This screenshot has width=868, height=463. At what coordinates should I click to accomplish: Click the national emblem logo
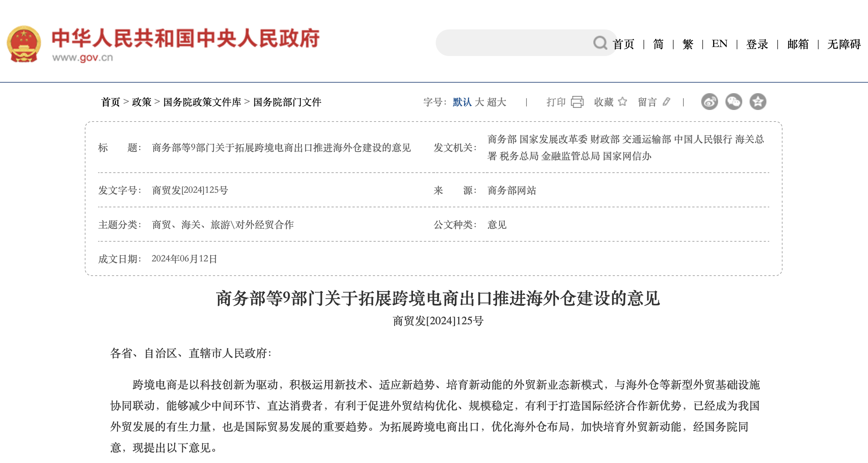23,44
